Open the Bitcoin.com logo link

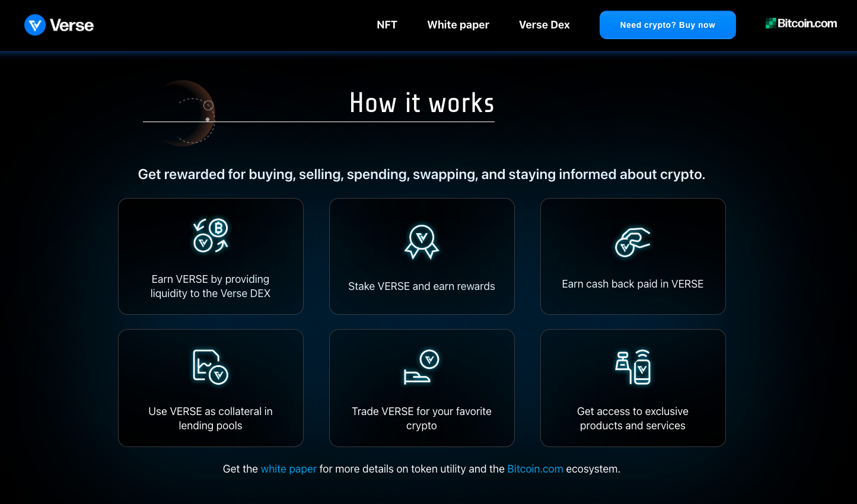coord(801,23)
